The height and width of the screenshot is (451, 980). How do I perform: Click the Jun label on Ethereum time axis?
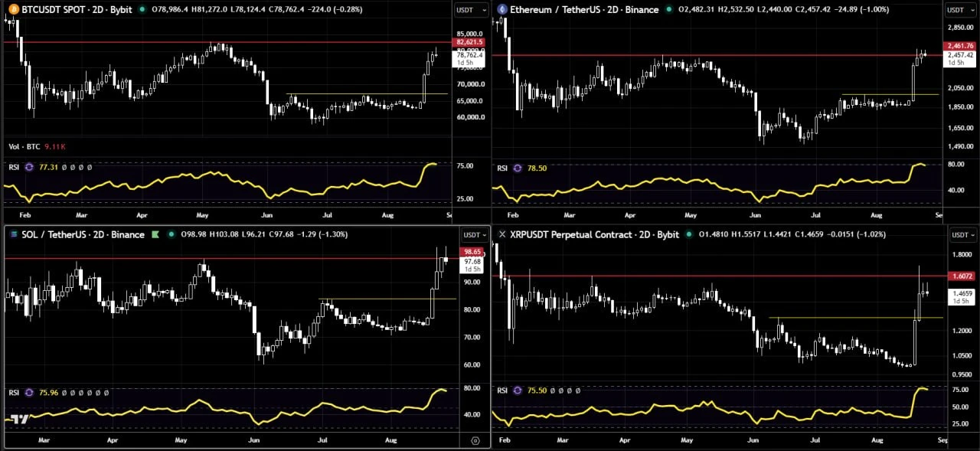pos(756,217)
